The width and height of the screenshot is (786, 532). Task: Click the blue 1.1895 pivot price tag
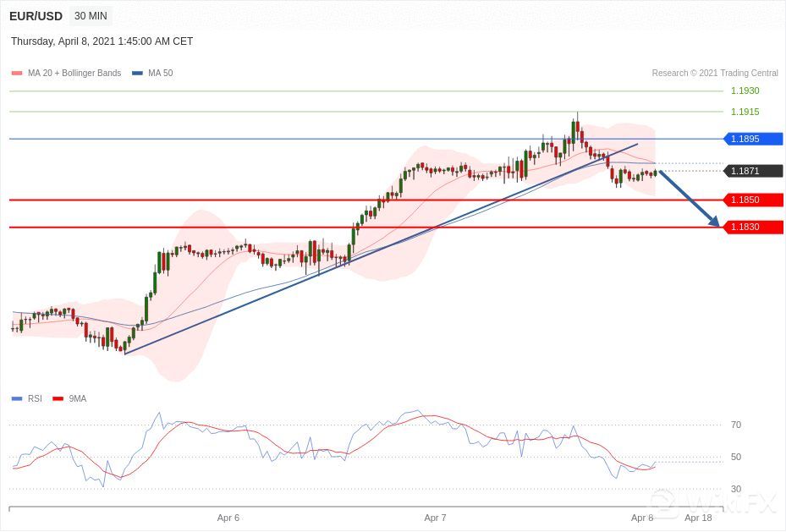tap(753, 139)
